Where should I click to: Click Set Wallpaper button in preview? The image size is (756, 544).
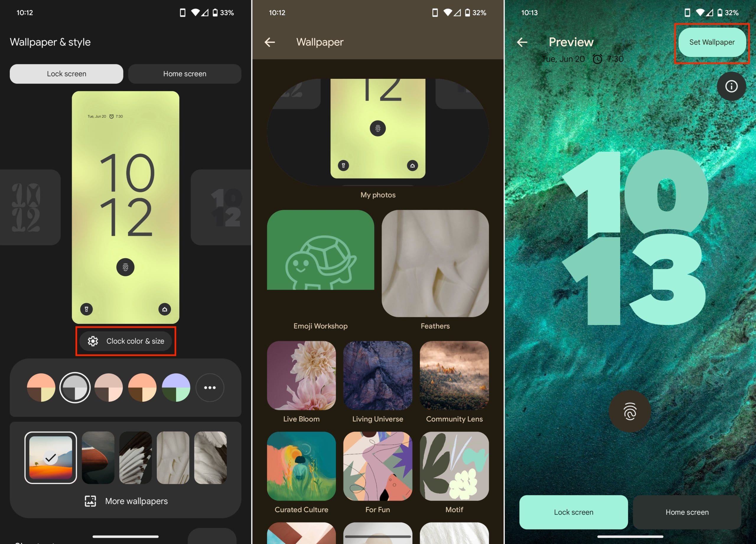[711, 42]
